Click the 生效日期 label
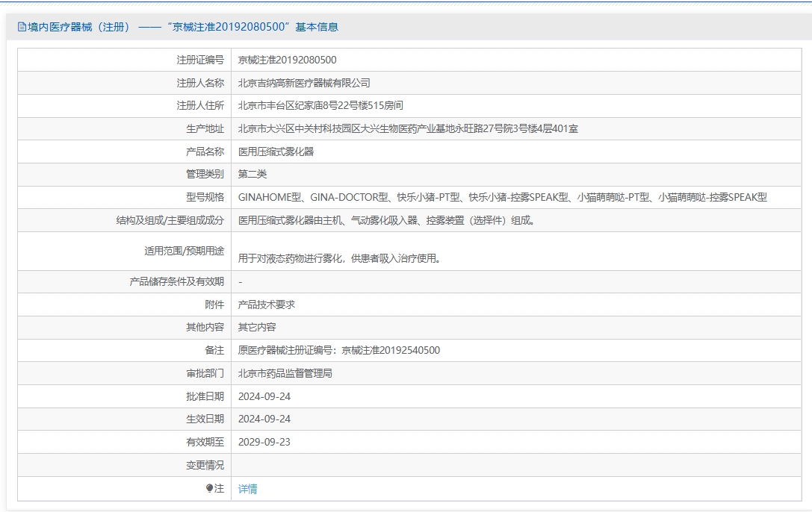The image size is (812, 512). (x=205, y=419)
